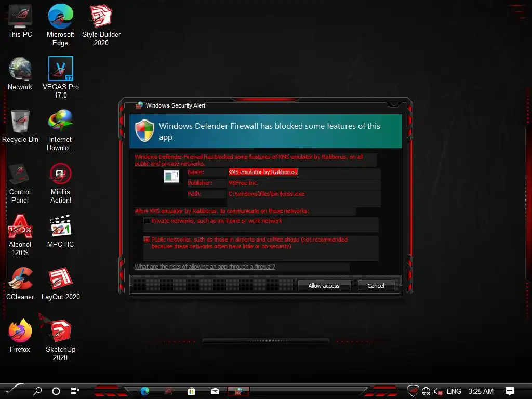The width and height of the screenshot is (532, 399).
Task: Click the app icon beside Name field
Action: click(x=171, y=177)
